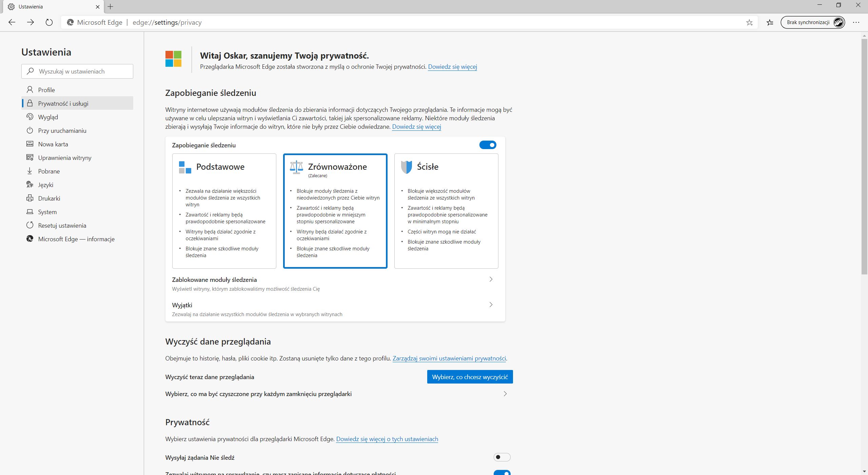Image resolution: width=868 pixels, height=475 pixels.
Task: Click the Drukarki printer icon
Action: coord(30,198)
